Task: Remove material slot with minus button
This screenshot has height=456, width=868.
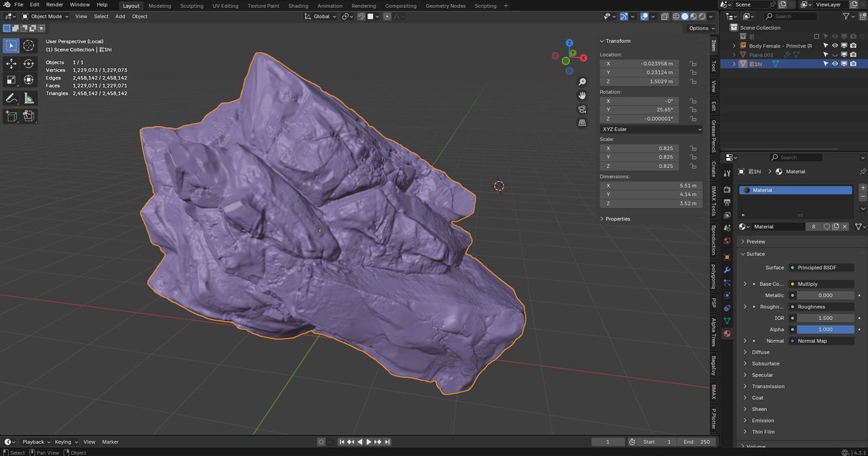Action: pos(862,197)
